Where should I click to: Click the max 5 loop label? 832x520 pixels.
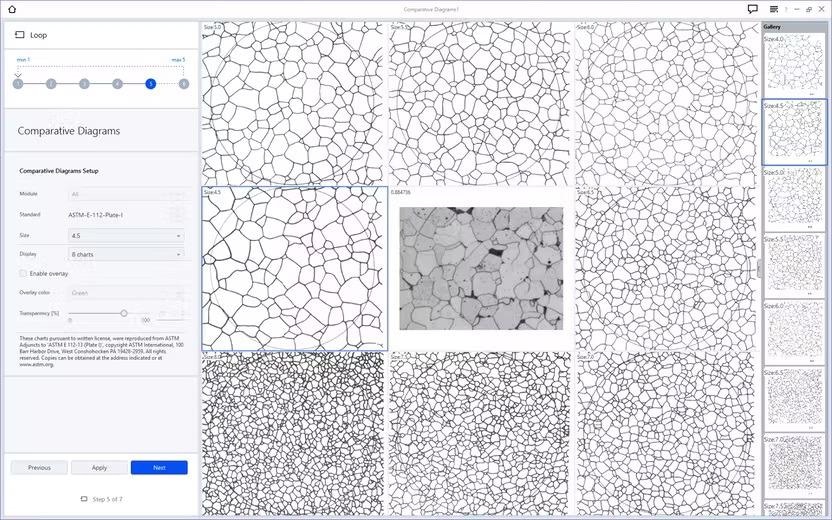click(x=178, y=59)
